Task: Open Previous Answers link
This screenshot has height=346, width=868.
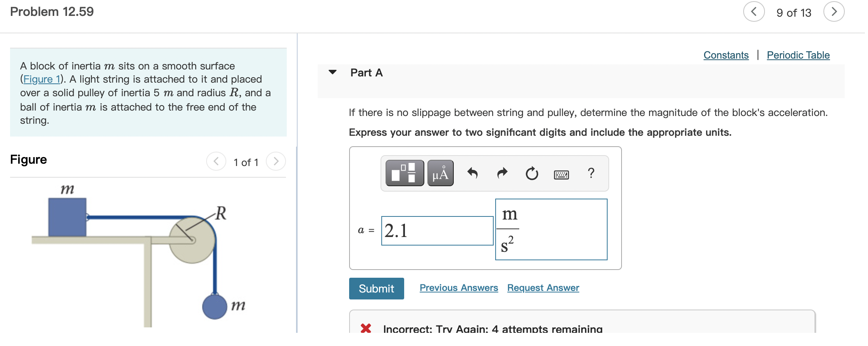Action: tap(459, 288)
